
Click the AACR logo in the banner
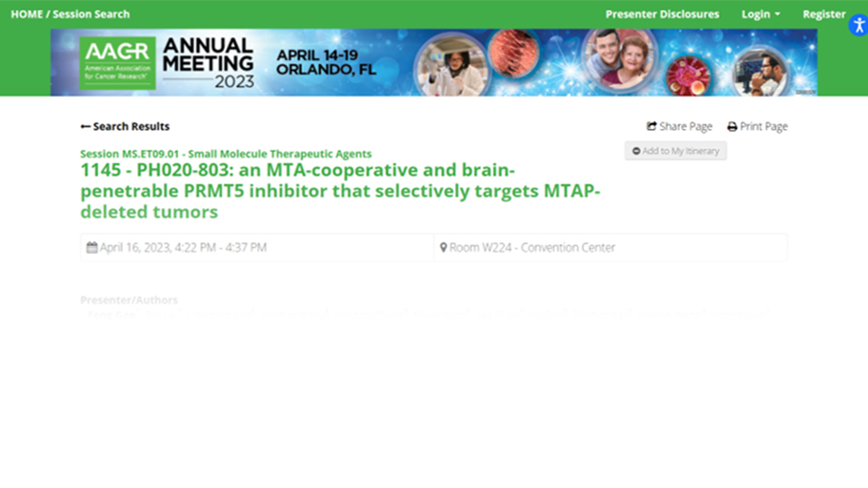point(118,62)
